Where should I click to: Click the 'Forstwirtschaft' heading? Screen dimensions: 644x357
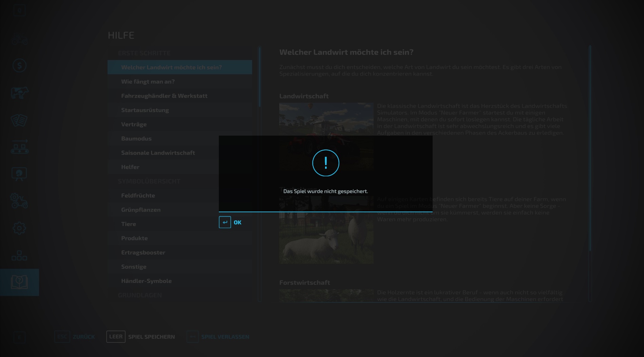pos(304,282)
